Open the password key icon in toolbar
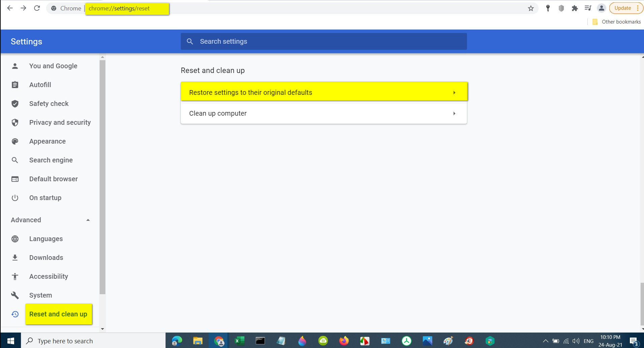644x348 pixels. pyautogui.click(x=548, y=8)
